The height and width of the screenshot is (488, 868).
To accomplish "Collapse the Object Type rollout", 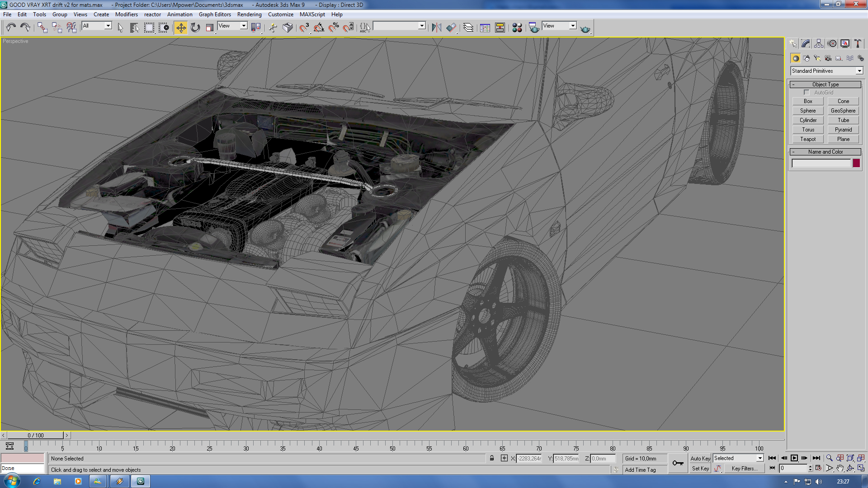I will [825, 84].
